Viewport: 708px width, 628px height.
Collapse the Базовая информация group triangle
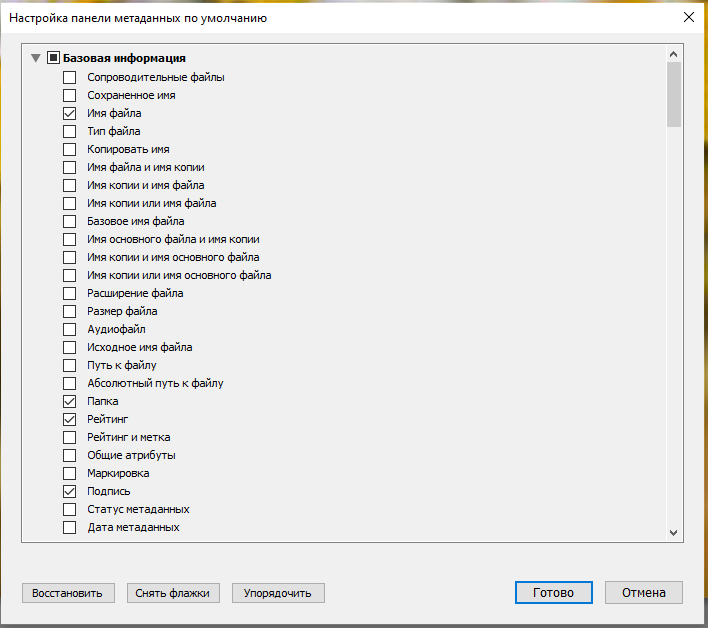(x=36, y=58)
